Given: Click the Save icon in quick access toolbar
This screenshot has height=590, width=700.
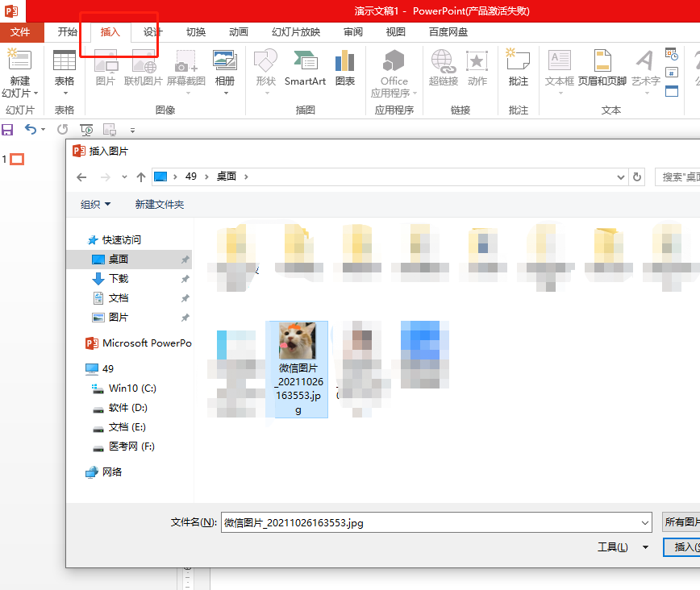Looking at the screenshot, I should click(x=7, y=130).
